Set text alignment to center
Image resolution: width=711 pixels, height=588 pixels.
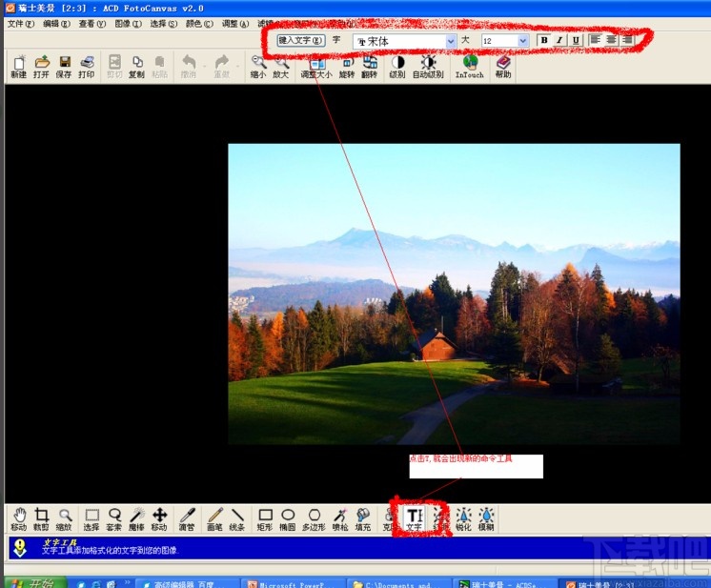pos(611,40)
